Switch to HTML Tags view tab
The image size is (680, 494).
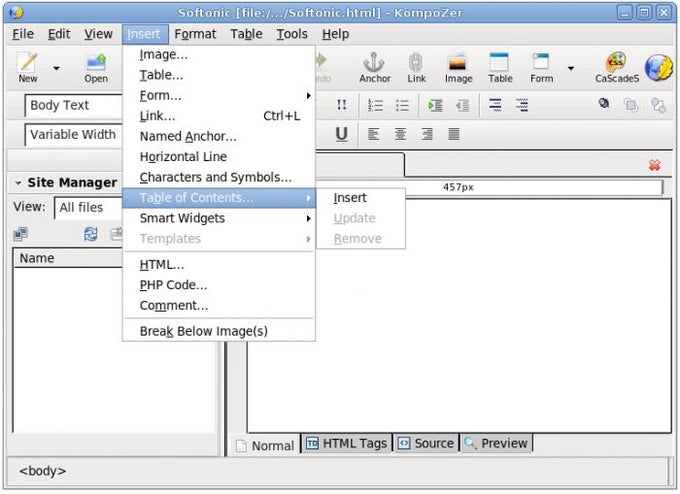pyautogui.click(x=347, y=443)
